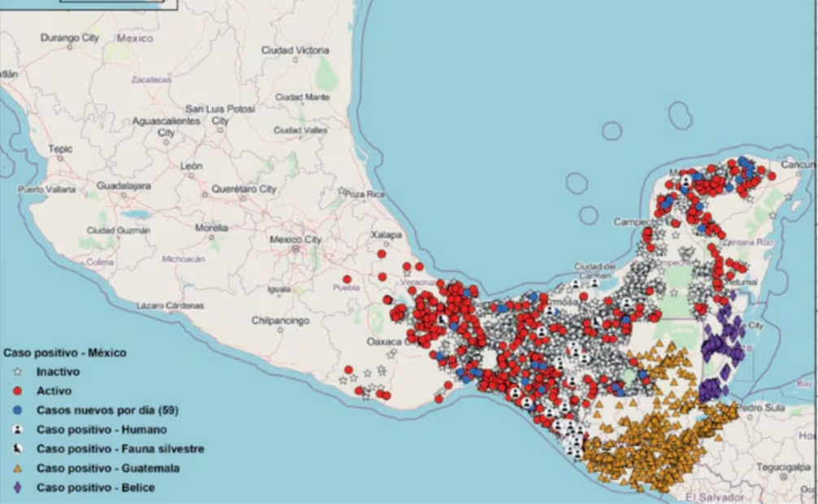
Task: Select the red Activo legend marker
Action: [x=18, y=391]
